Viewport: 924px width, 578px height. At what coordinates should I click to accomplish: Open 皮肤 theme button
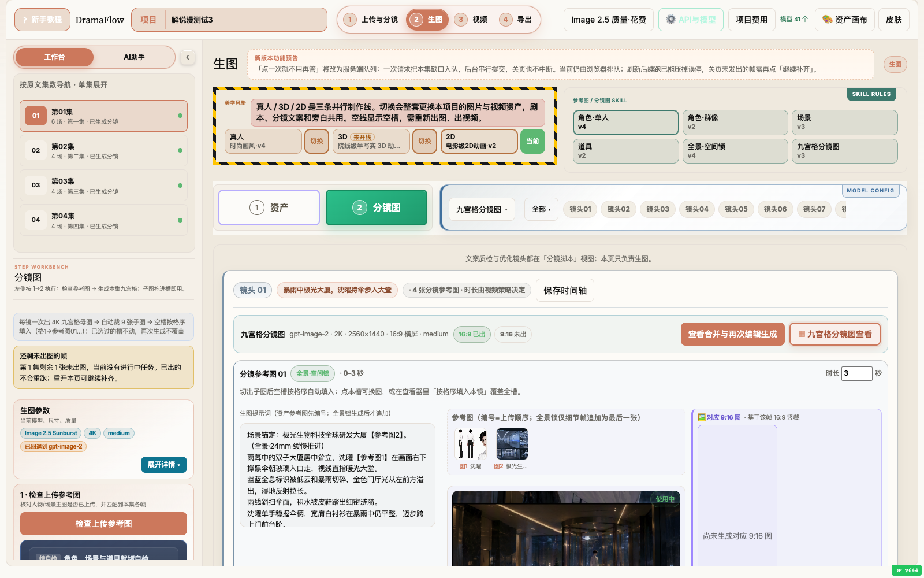coord(894,20)
